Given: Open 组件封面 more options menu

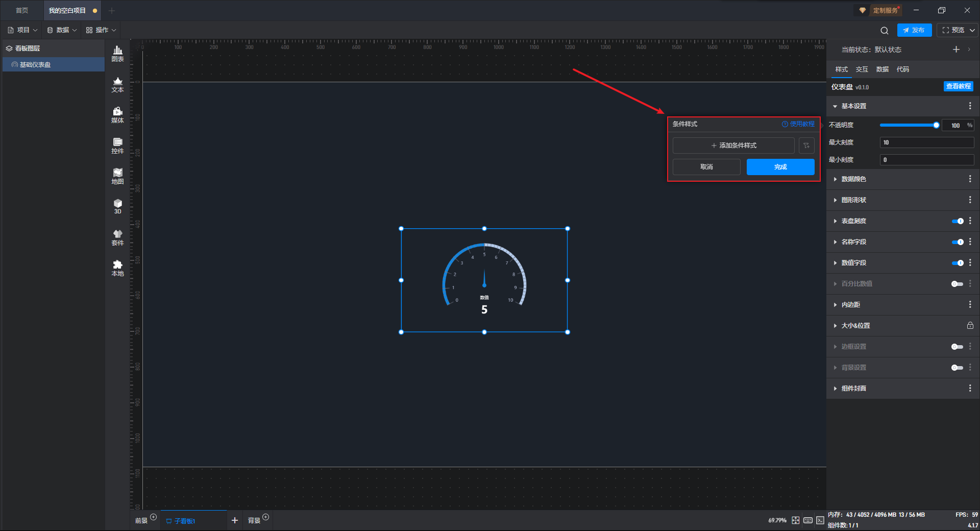Looking at the screenshot, I should 970,388.
